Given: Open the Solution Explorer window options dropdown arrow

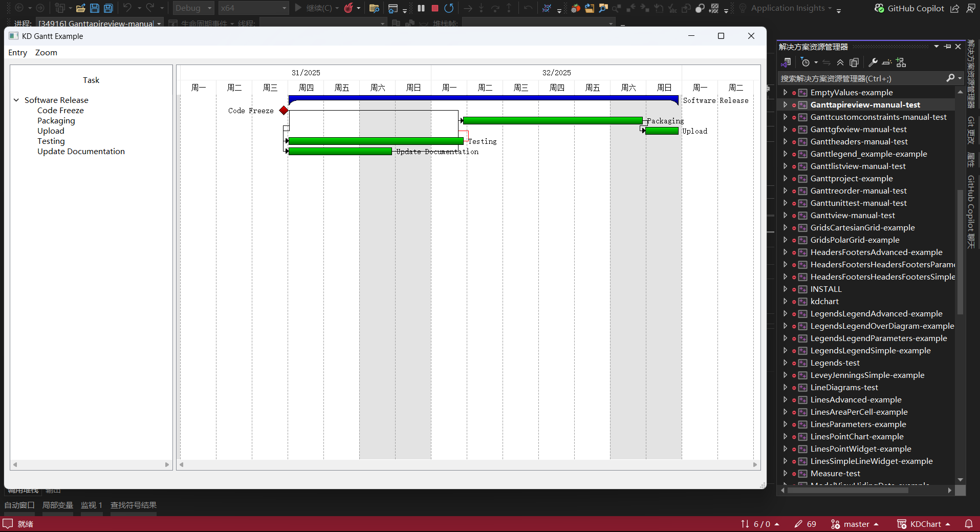Looking at the screenshot, I should (937, 47).
